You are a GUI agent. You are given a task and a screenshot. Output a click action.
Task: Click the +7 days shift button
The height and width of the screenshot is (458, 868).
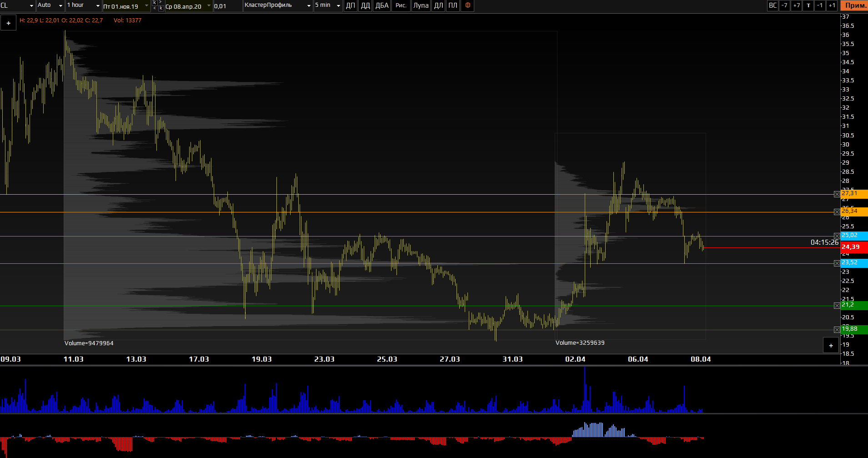tap(796, 5)
